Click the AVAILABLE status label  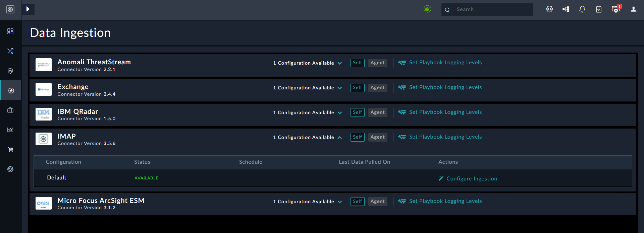pyautogui.click(x=146, y=178)
